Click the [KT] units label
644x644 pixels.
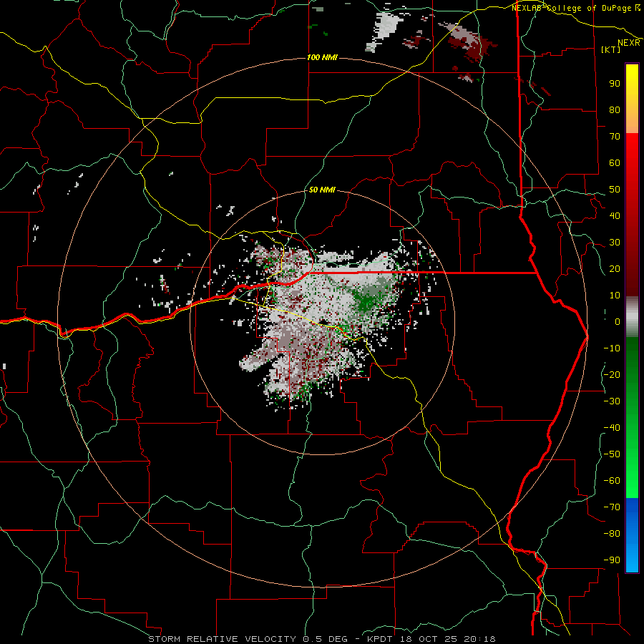tap(611, 49)
